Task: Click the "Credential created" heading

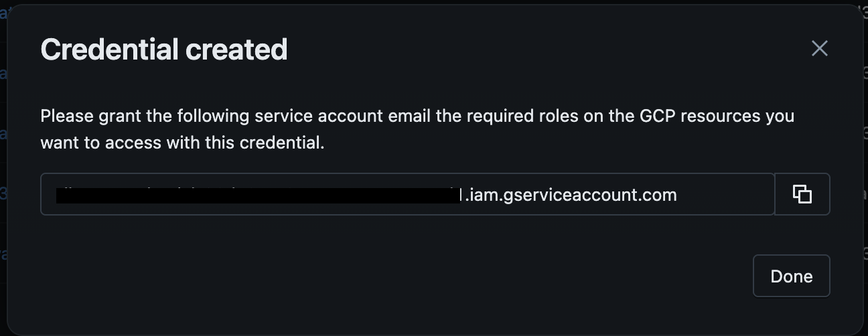Action: (x=164, y=50)
